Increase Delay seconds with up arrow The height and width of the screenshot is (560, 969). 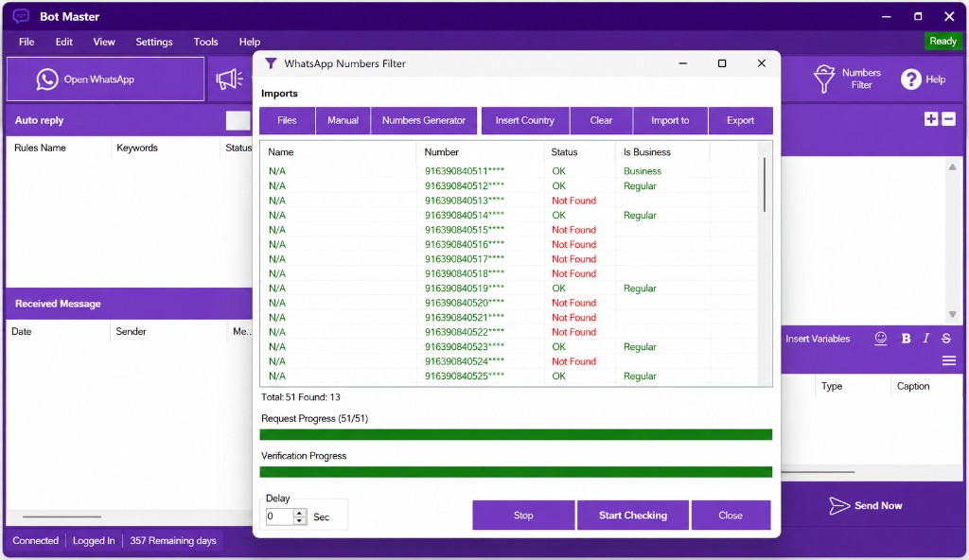pyautogui.click(x=300, y=513)
